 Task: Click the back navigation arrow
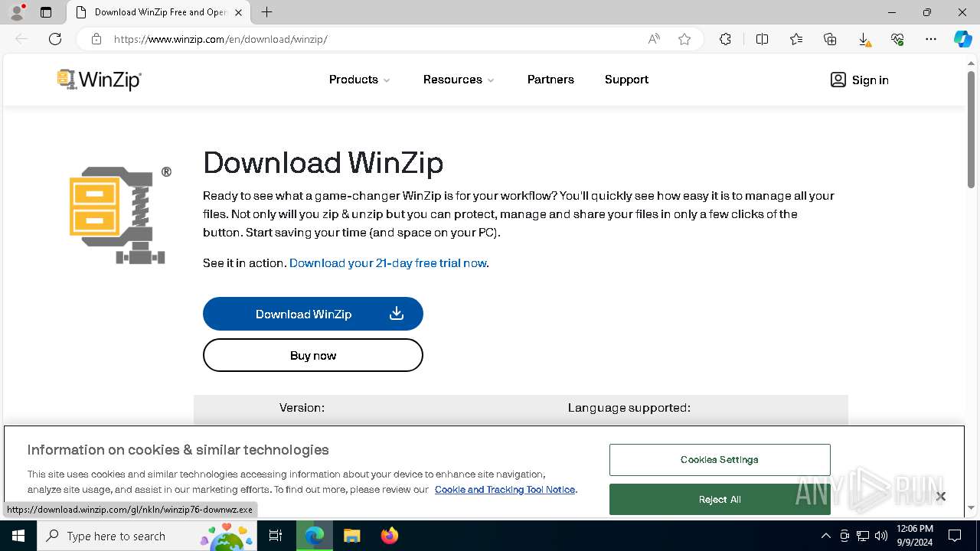pyautogui.click(x=21, y=39)
